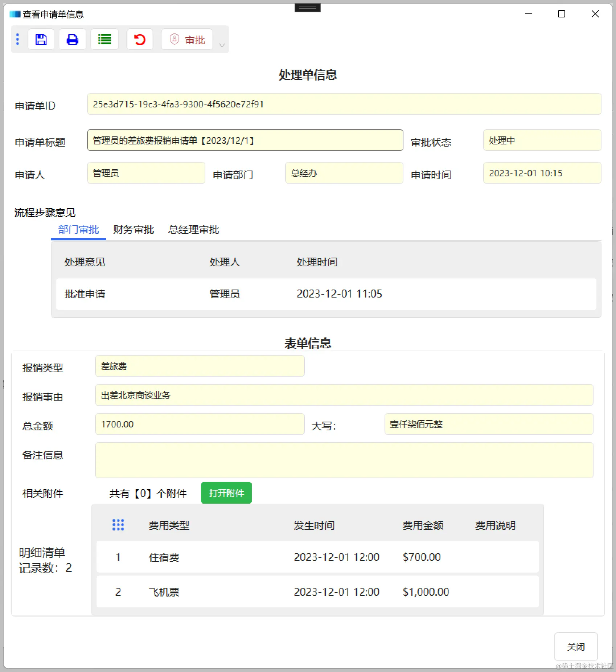Click the 处理时间 column header
Viewport: 616px width, 672px height.
coord(317,262)
